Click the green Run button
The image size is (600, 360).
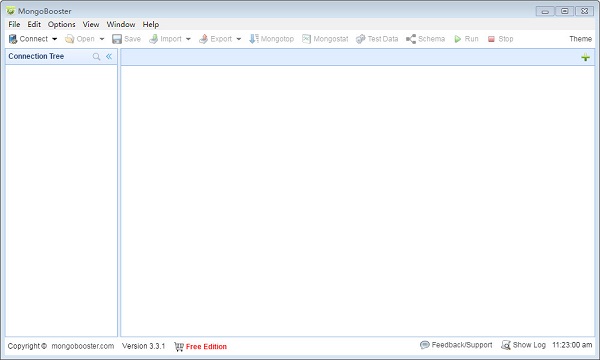coord(466,39)
